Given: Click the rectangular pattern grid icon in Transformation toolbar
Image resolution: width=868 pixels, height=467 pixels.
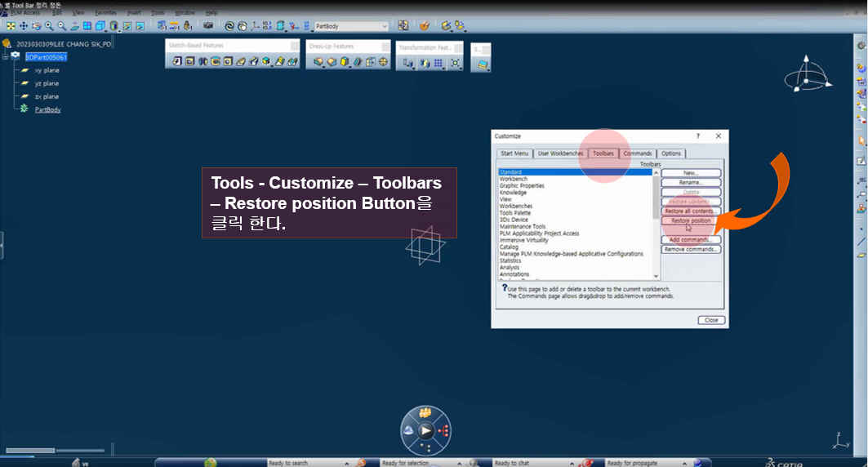Looking at the screenshot, I should (x=438, y=63).
